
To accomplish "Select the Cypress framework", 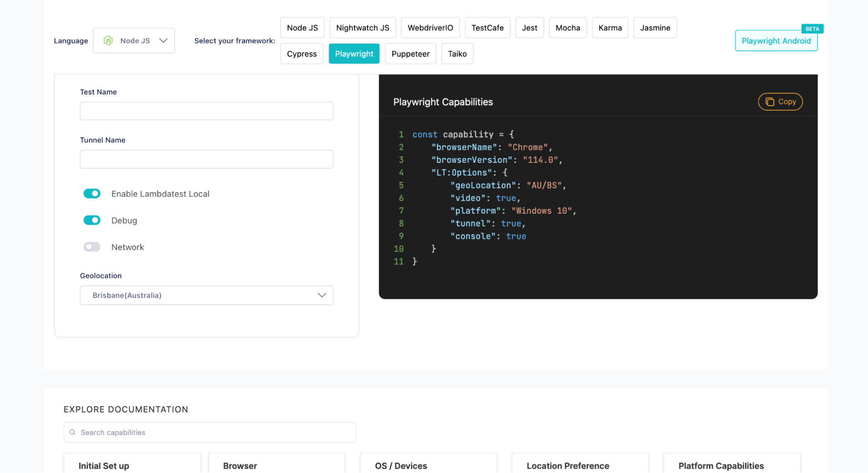I will tap(301, 53).
